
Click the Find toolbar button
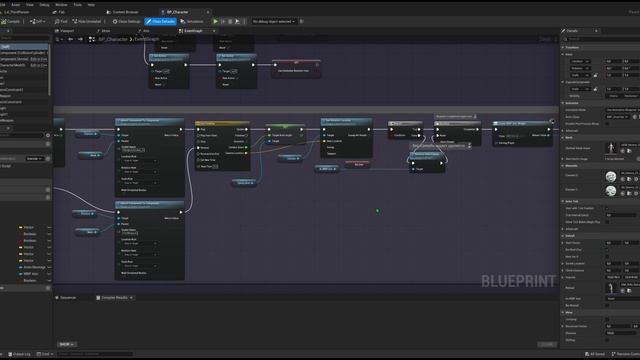[x=61, y=21]
